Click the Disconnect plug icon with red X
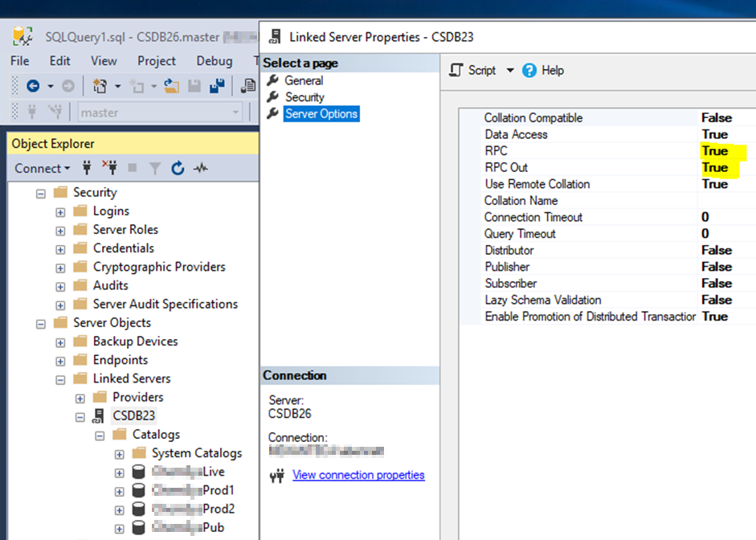Screen dimensions: 756x540 tap(109, 168)
